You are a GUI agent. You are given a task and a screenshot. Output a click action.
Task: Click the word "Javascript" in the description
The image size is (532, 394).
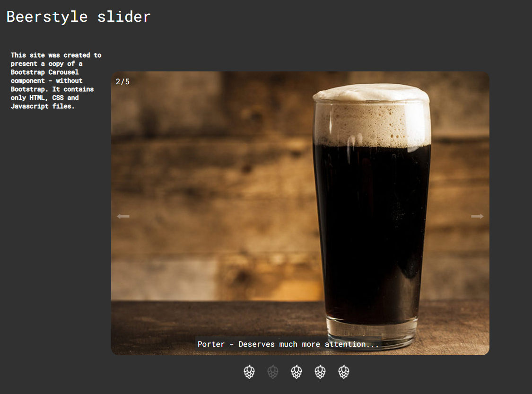coord(29,106)
